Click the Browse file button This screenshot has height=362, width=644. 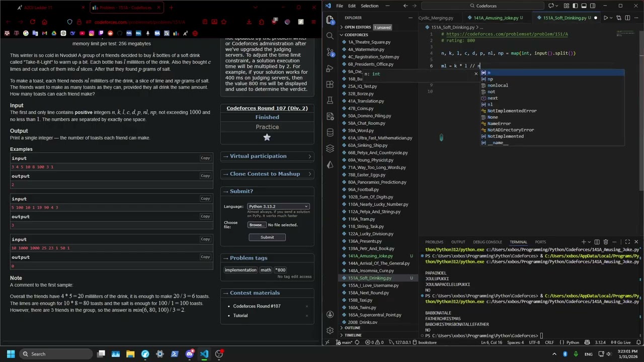pos(257,225)
